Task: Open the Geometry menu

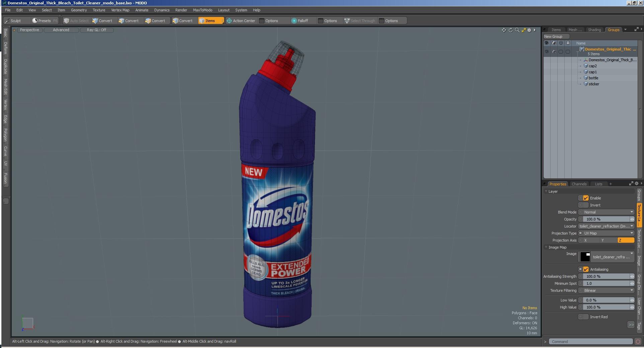Action: click(79, 10)
